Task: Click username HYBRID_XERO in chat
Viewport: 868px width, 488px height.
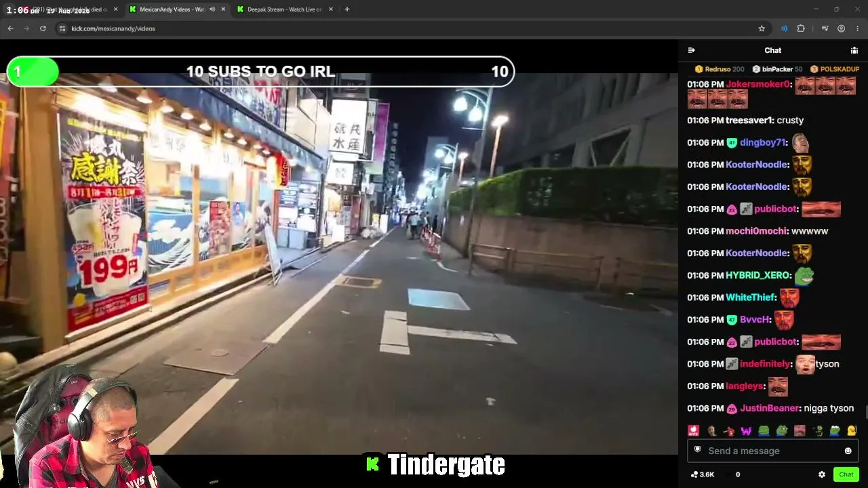Action: click(x=757, y=275)
